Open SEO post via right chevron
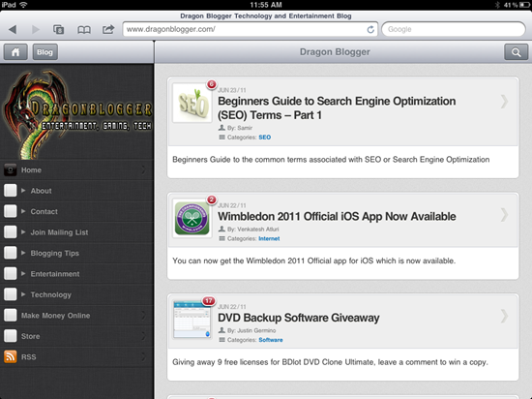 [x=504, y=102]
